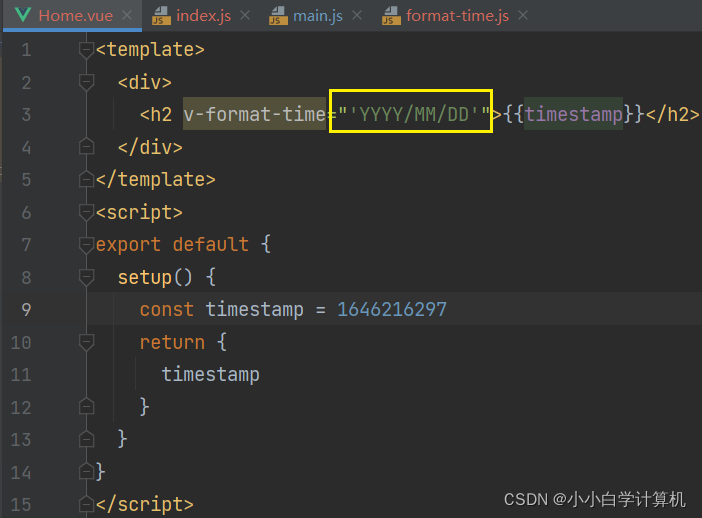
Task: Collapse the div block fold on line 2
Action: (x=86, y=82)
